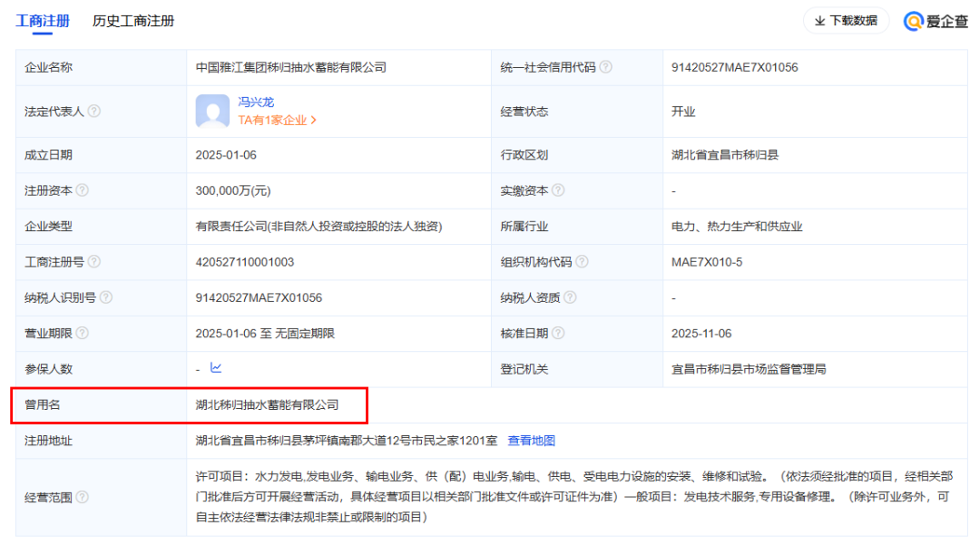The height and width of the screenshot is (545, 980).
Task: Click the 营业期限 question mark icon
Action: click(83, 334)
